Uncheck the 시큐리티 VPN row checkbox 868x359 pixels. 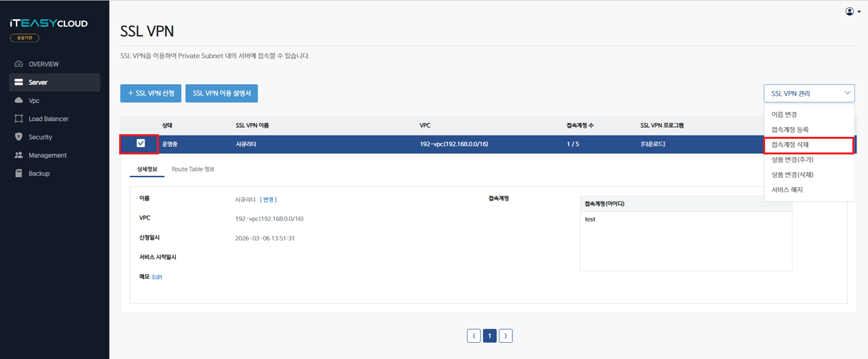(141, 143)
